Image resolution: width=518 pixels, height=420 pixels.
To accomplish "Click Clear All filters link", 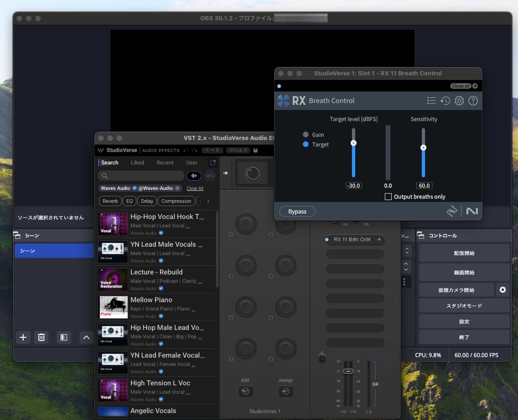I will coord(195,189).
